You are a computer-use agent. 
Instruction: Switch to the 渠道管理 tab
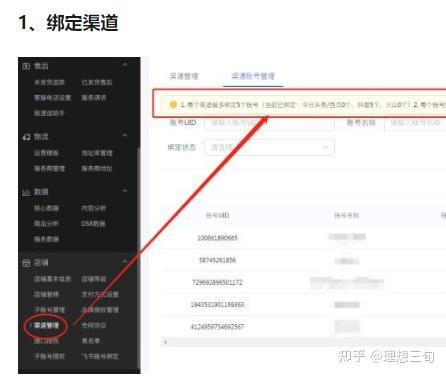(184, 76)
